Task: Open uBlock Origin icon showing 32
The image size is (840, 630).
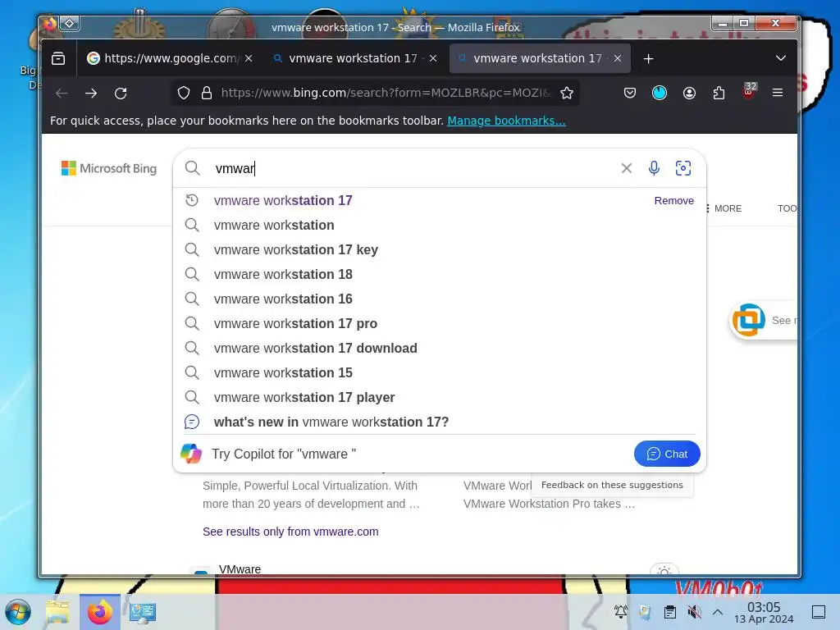Action: (x=749, y=91)
